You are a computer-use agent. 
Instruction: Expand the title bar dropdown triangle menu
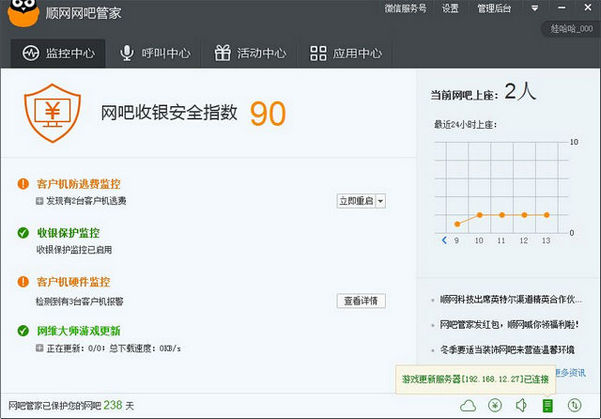(x=534, y=8)
